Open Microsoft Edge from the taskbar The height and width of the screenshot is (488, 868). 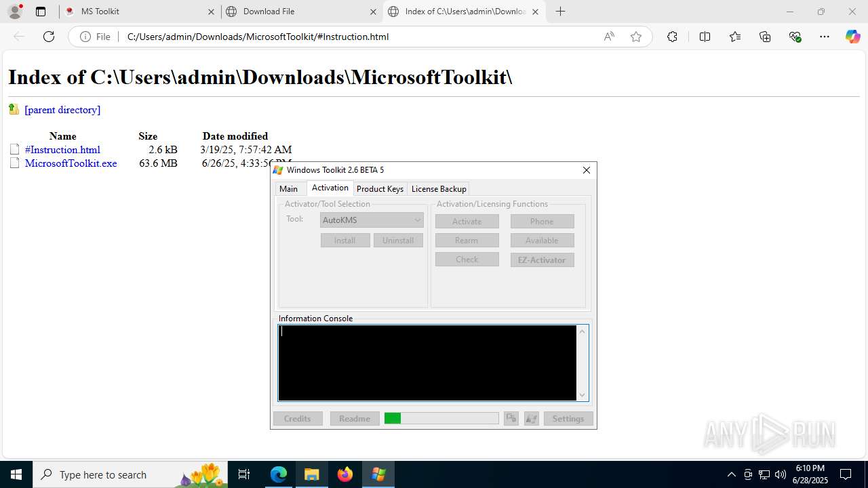click(x=279, y=474)
